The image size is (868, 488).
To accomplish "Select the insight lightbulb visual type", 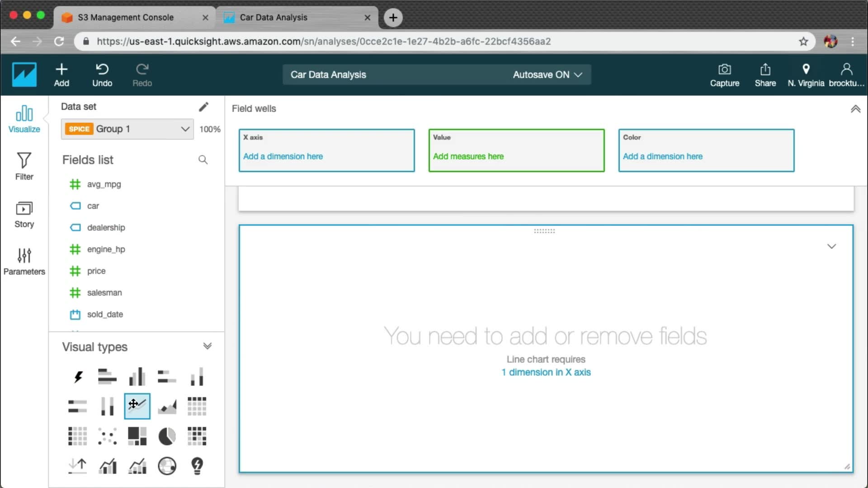I will coord(197,466).
